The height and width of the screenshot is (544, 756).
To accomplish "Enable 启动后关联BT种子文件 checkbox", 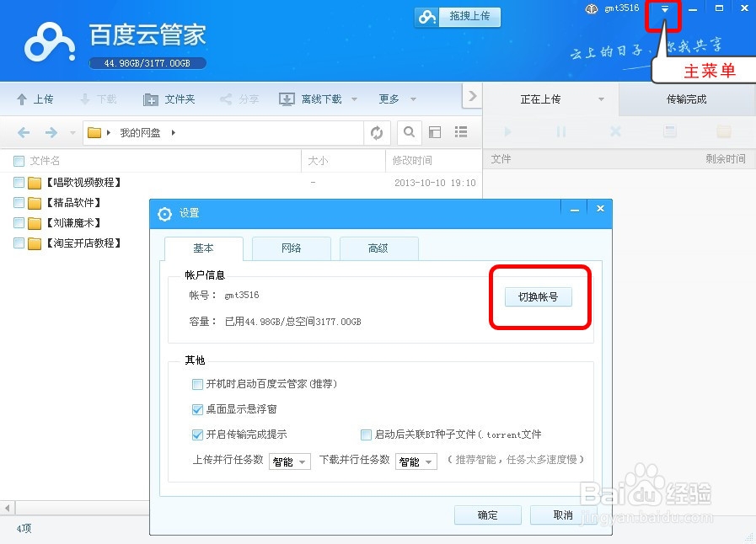I will 366,435.
